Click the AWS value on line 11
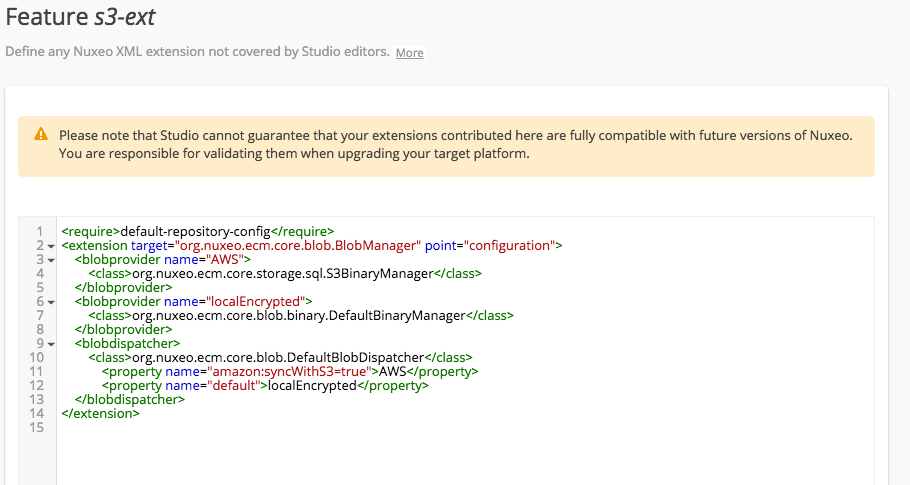This screenshot has width=910, height=485. [x=392, y=371]
